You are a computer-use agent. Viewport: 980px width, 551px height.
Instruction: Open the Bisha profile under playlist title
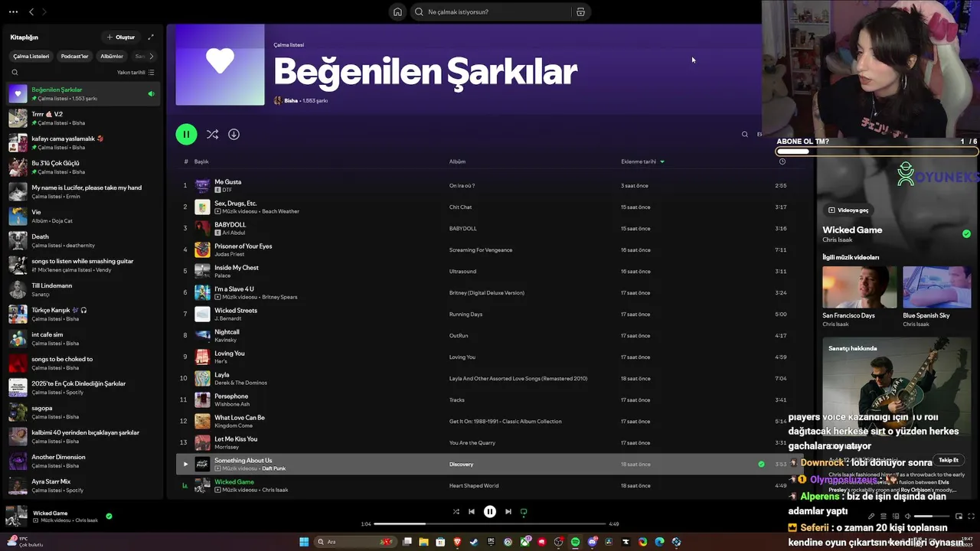(291, 100)
